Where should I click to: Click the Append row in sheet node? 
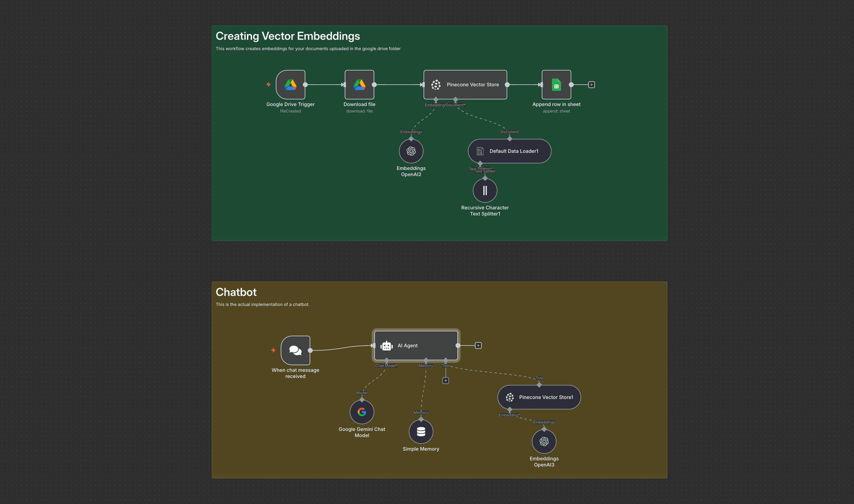coord(556,84)
